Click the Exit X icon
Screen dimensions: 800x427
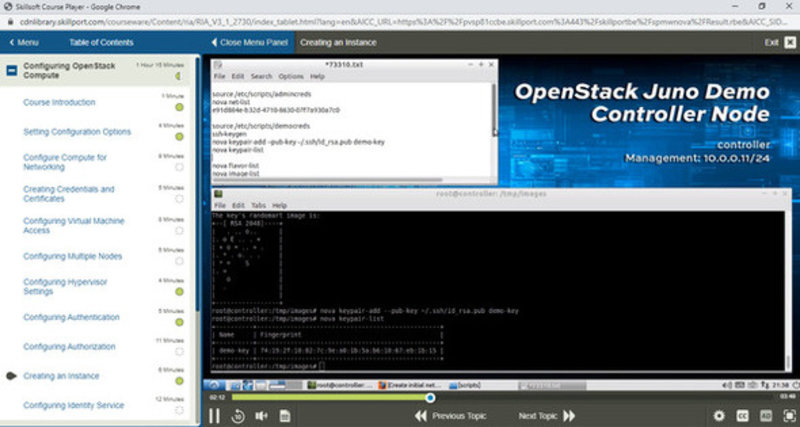pyautogui.click(x=790, y=42)
